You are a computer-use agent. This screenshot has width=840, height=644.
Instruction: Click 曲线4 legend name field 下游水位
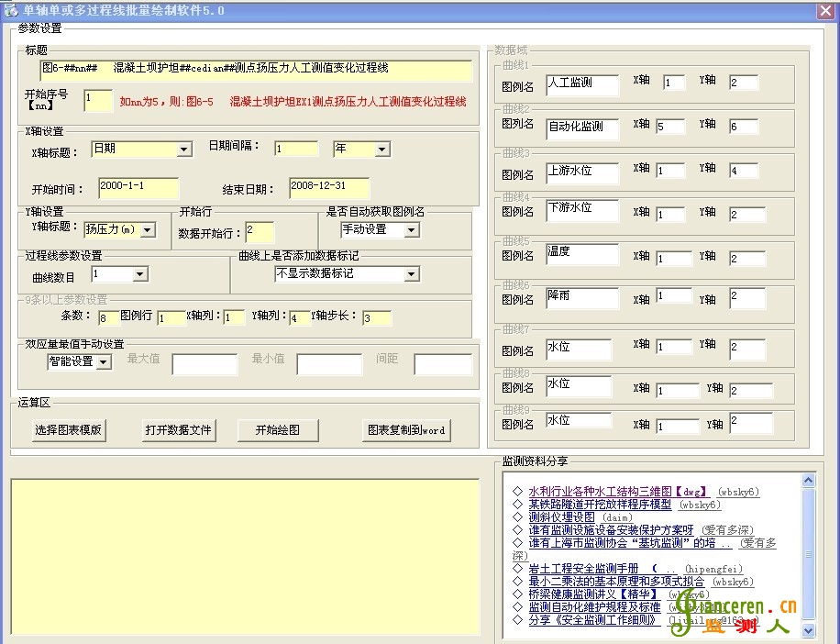tap(582, 210)
